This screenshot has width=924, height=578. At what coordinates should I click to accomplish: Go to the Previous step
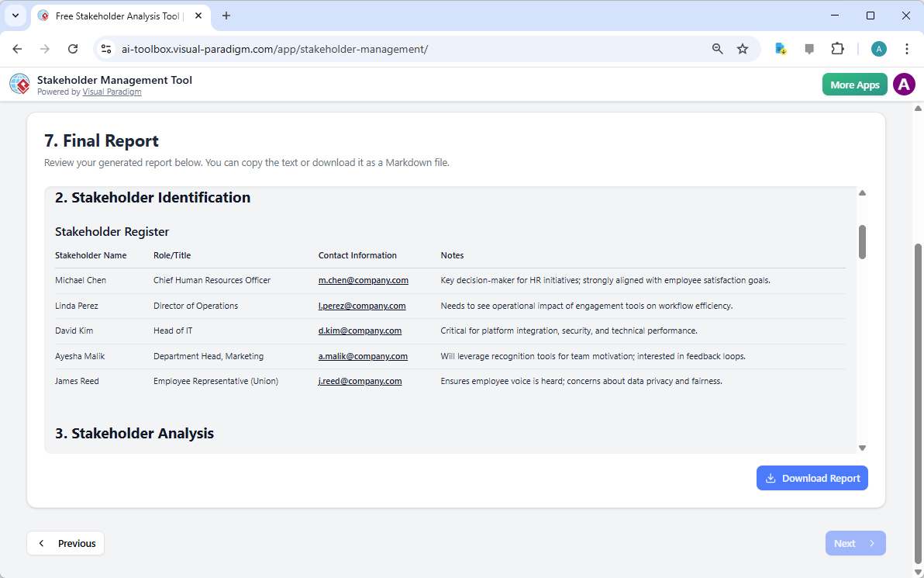coord(65,543)
